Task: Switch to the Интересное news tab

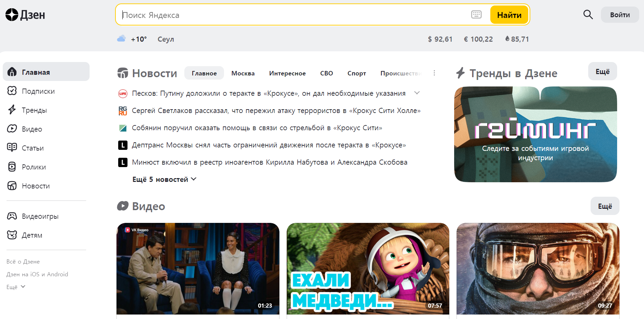Action: click(x=287, y=73)
